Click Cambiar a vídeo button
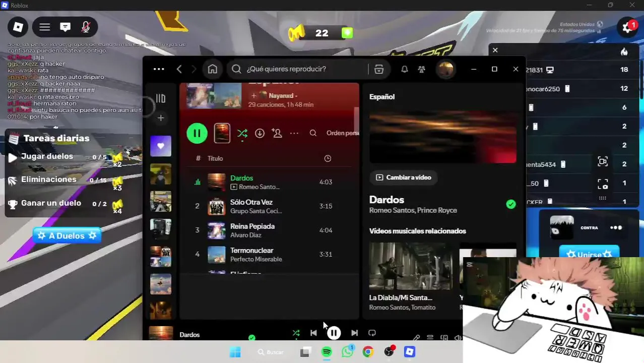 coord(404,177)
